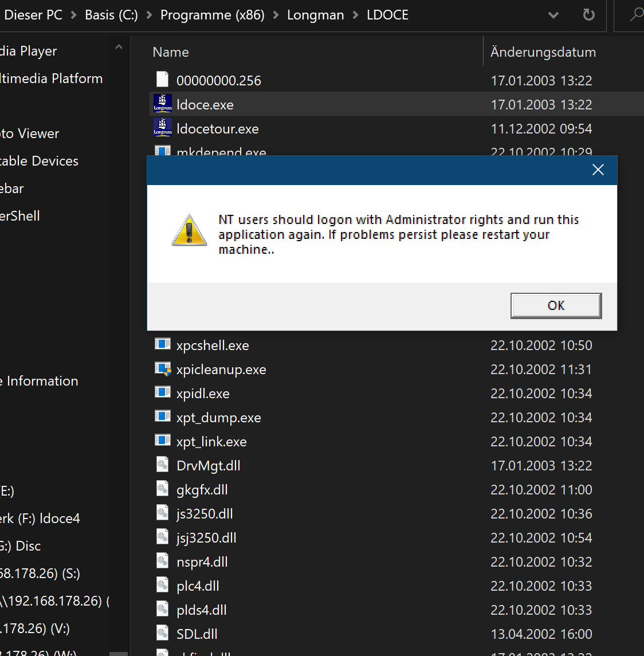This screenshot has height=656, width=644.
Task: Select file DrvMgt.dll
Action: (x=209, y=466)
